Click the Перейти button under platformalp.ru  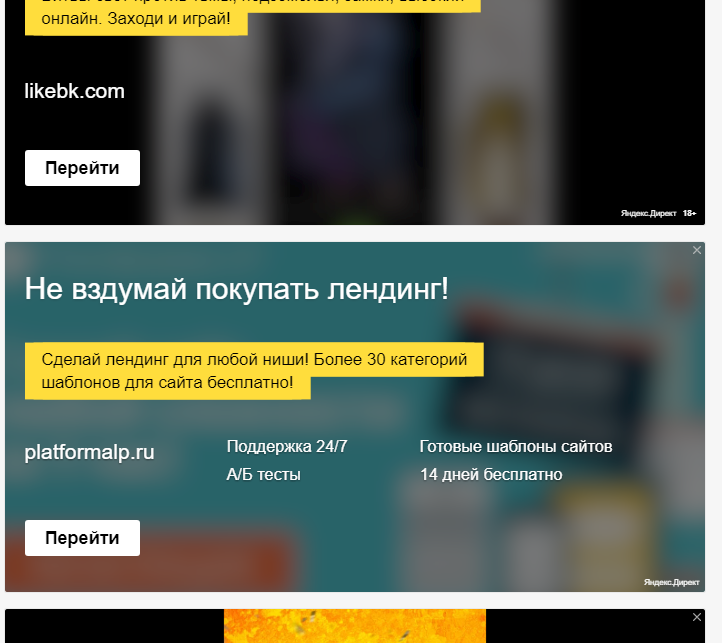82,538
